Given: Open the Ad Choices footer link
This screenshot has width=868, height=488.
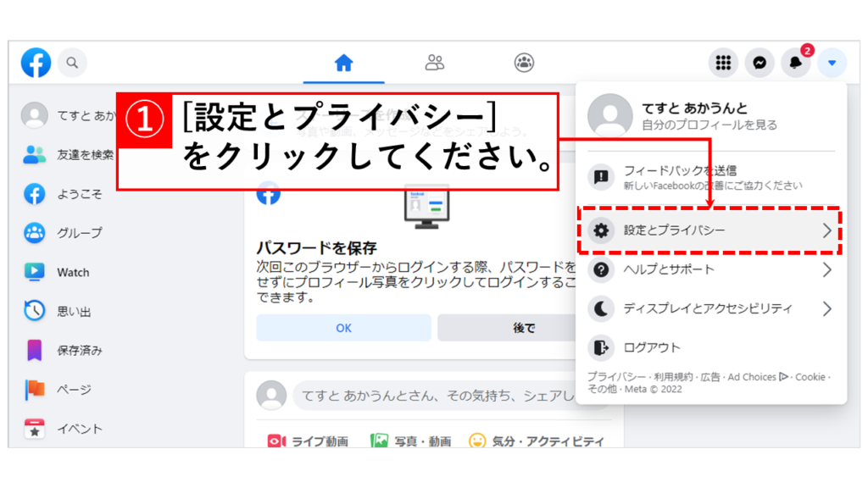Looking at the screenshot, I should pos(758,377).
